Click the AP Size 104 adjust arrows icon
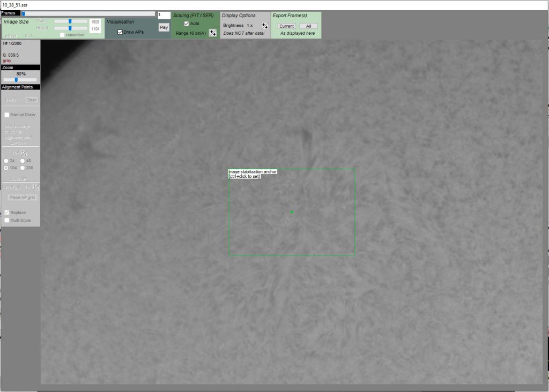This screenshot has height=392, width=549. 24,153
